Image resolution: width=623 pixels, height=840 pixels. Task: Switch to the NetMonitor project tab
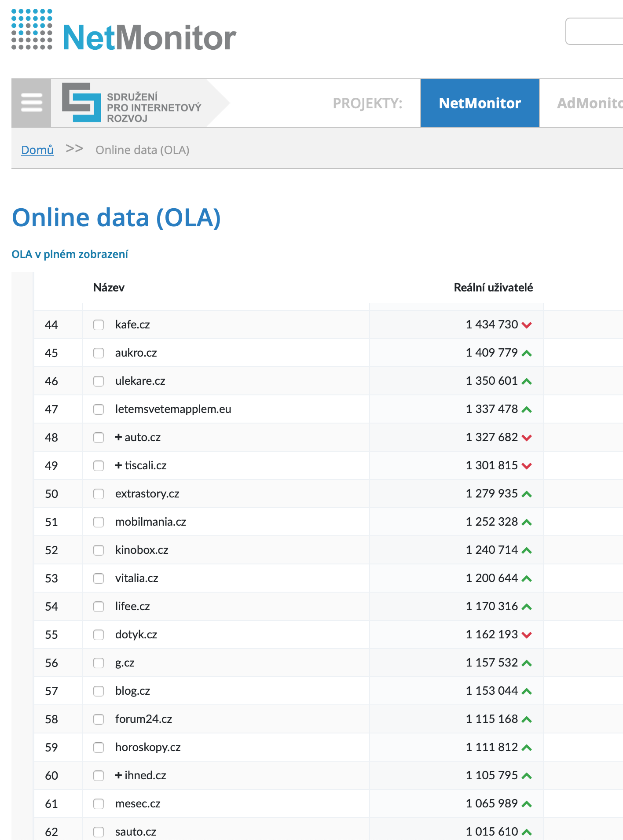coord(480,103)
